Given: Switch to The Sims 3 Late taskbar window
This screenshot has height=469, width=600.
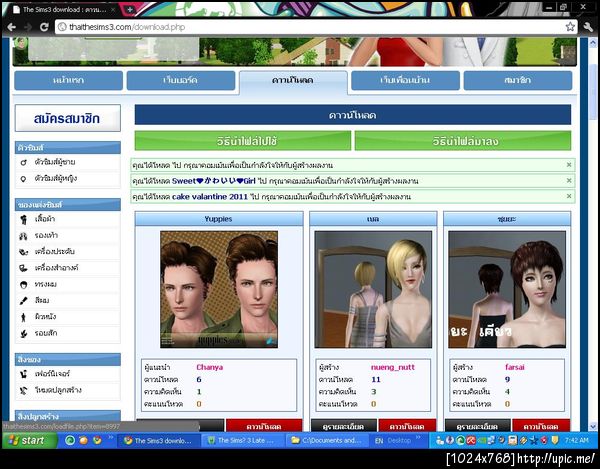Looking at the screenshot, I should [243, 441].
